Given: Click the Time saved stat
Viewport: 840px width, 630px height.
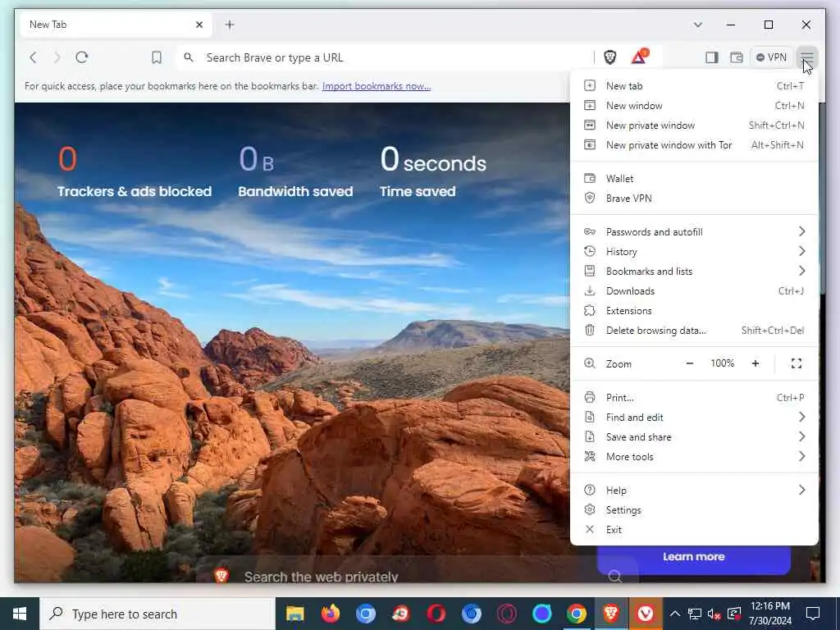Looking at the screenshot, I should tap(433, 172).
